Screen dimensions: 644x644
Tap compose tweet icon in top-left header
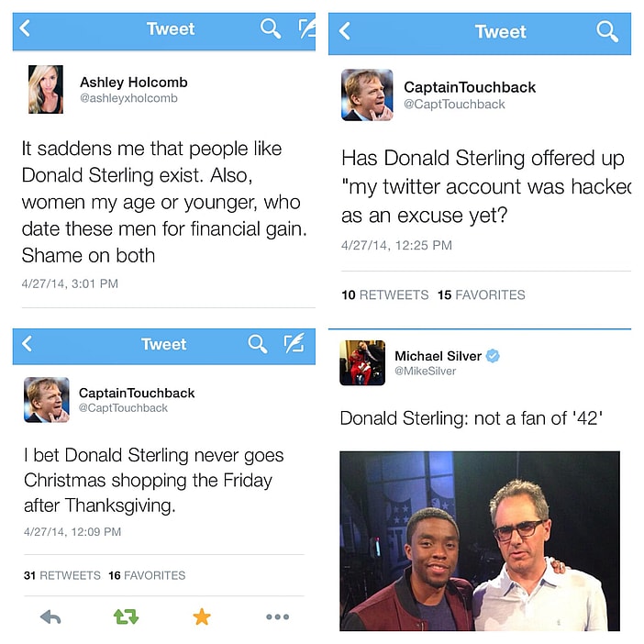306,28
